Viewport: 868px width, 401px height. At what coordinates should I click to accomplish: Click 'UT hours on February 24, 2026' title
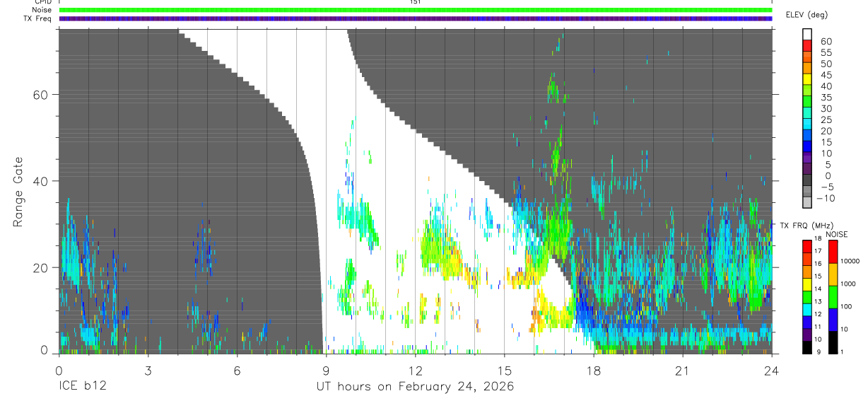(x=415, y=387)
